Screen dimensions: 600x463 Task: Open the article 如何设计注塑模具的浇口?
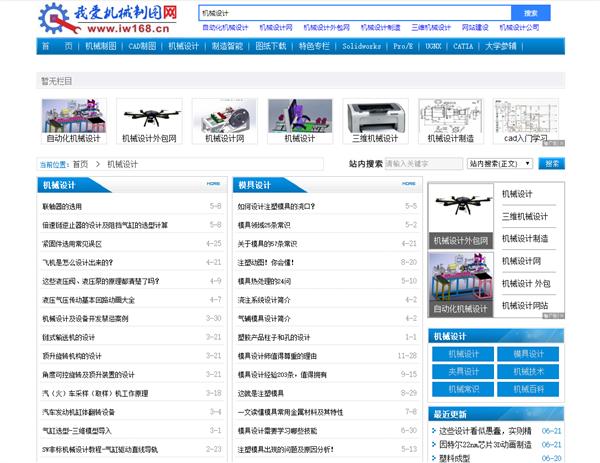coord(276,206)
